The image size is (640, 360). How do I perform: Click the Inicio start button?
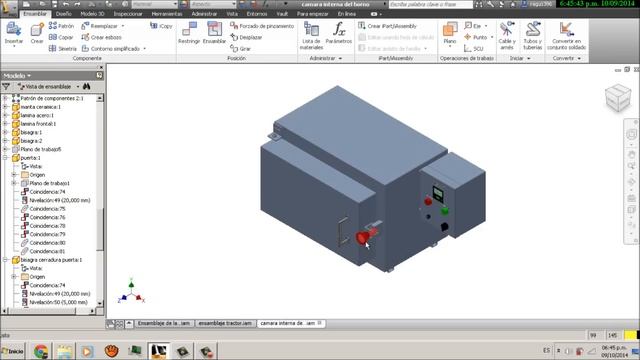pyautogui.click(x=12, y=351)
